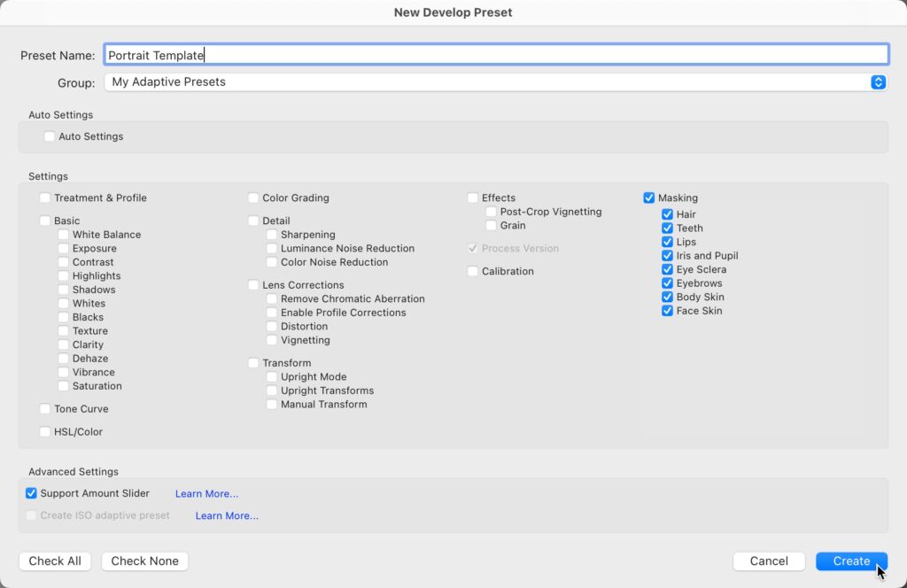Viewport: 907px width, 588px height.
Task: Click the Preset Name text field
Action: click(x=495, y=55)
